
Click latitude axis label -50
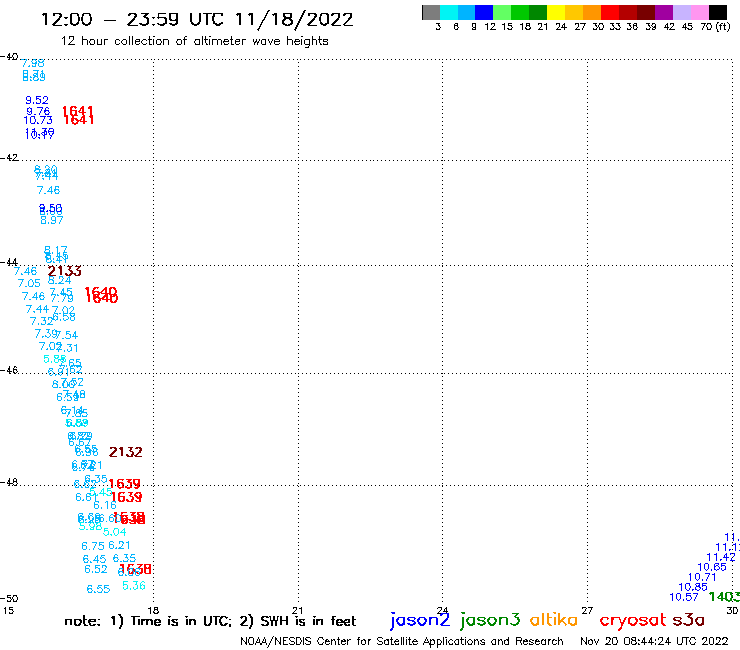coord(9,598)
